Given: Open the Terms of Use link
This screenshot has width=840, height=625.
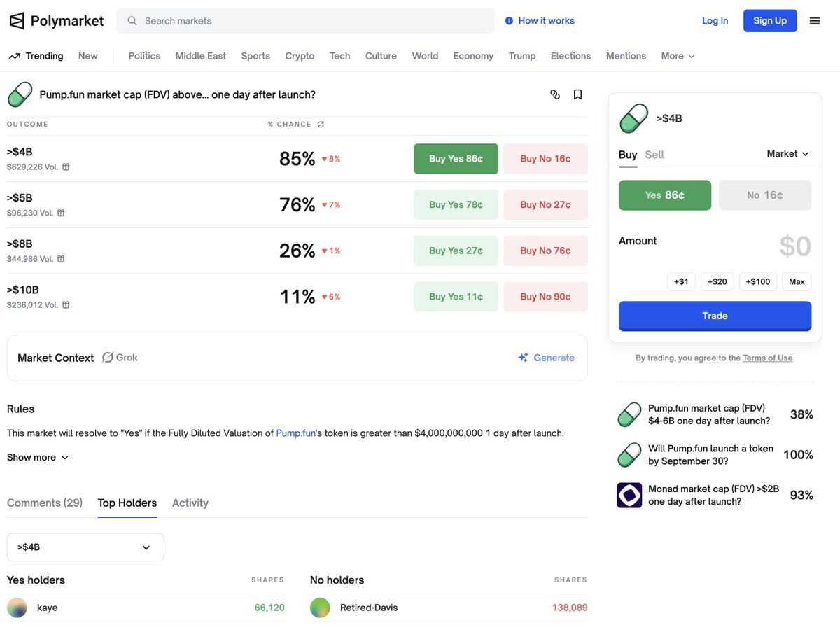Looking at the screenshot, I should click(768, 358).
